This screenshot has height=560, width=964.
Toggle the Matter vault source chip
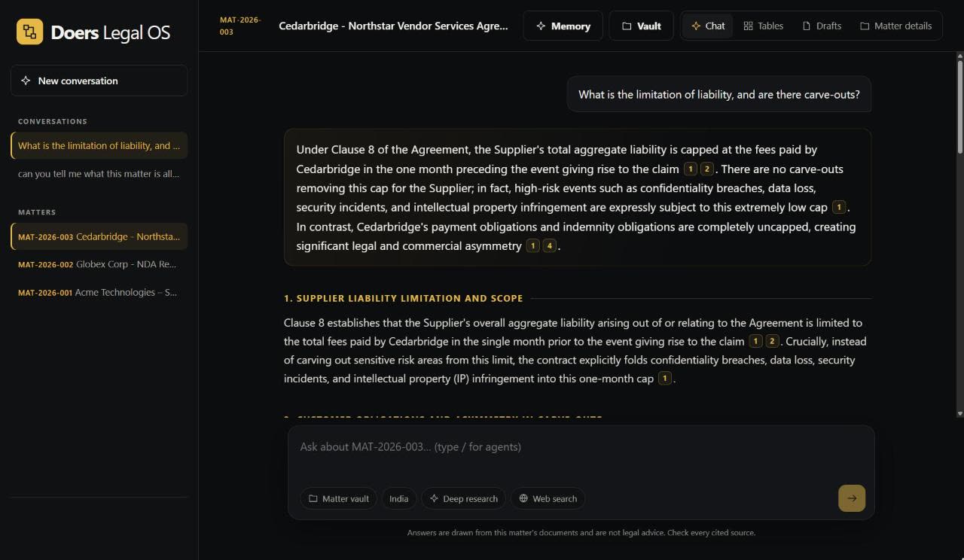tap(338, 498)
